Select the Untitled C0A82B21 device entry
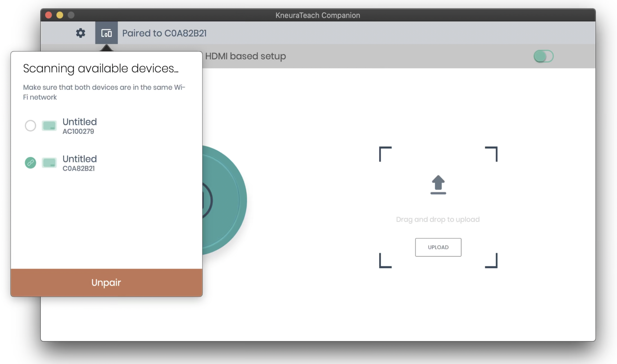Image resolution: width=617 pixels, height=364 pixels. 79,163
